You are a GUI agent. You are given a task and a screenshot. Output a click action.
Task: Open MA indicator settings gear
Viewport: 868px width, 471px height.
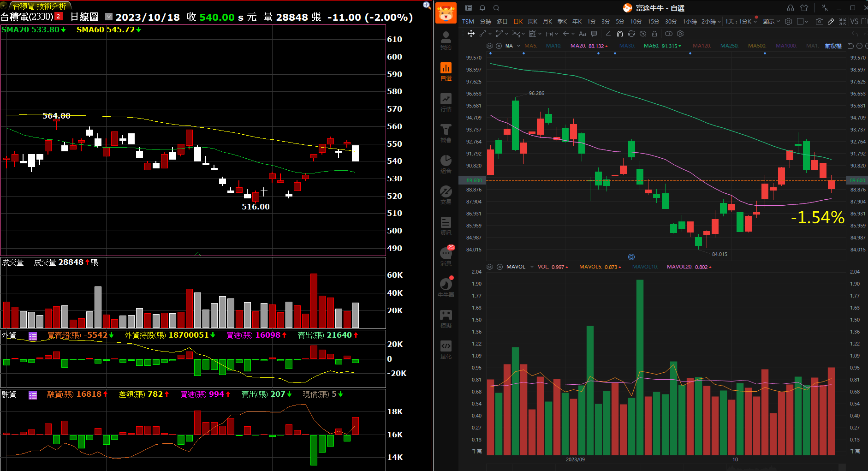489,46
